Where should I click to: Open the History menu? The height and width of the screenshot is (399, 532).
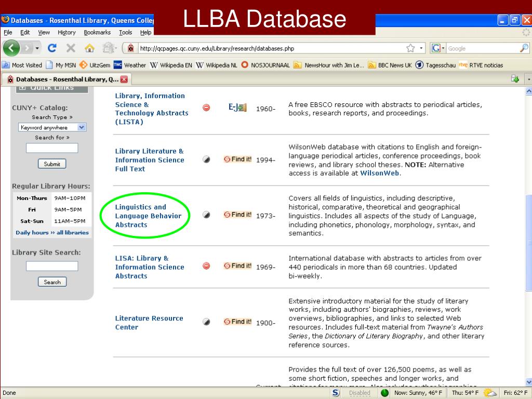[66, 32]
